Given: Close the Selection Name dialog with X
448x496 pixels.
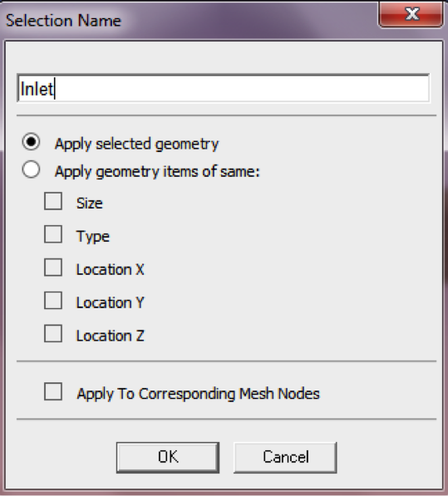Looking at the screenshot, I should [411, 14].
